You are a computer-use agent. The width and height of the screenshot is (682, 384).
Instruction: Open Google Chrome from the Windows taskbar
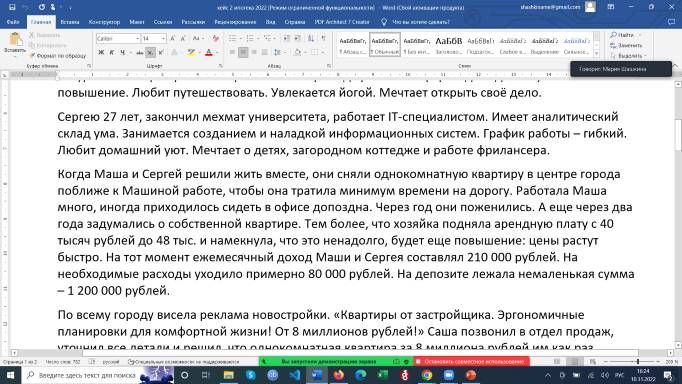click(x=427, y=375)
